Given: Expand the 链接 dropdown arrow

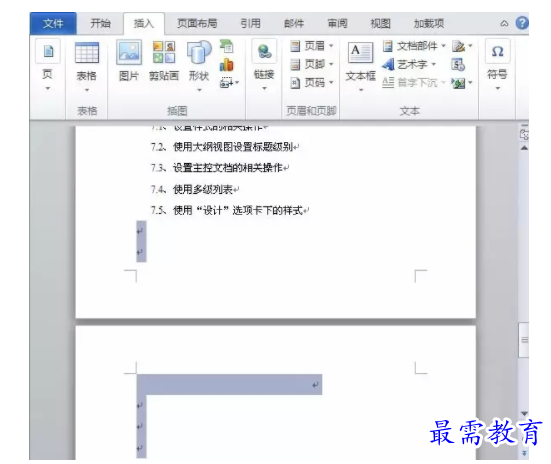Looking at the screenshot, I should point(264,88).
